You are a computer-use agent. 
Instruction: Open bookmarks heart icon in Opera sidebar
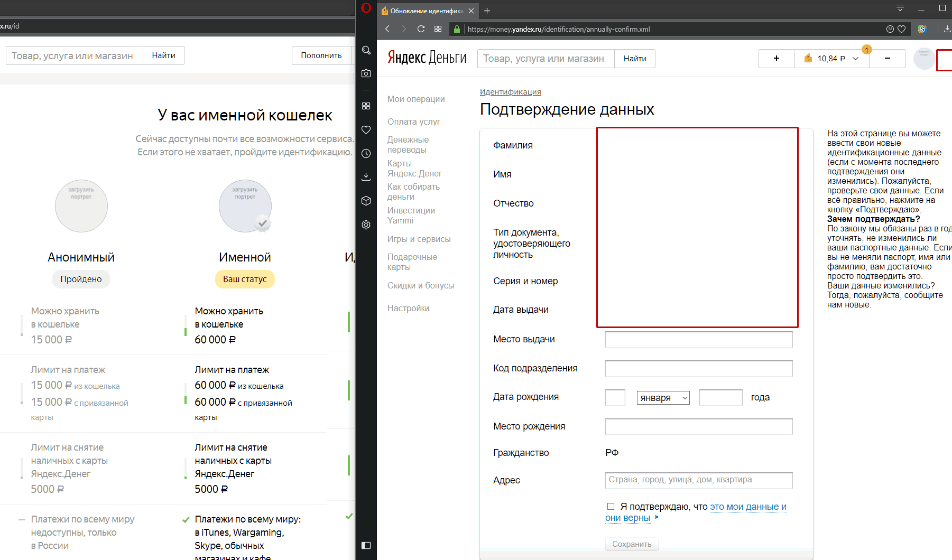[366, 129]
